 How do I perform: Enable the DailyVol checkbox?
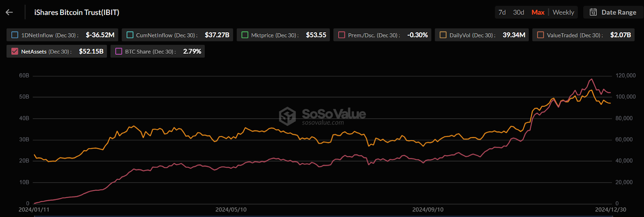point(443,35)
